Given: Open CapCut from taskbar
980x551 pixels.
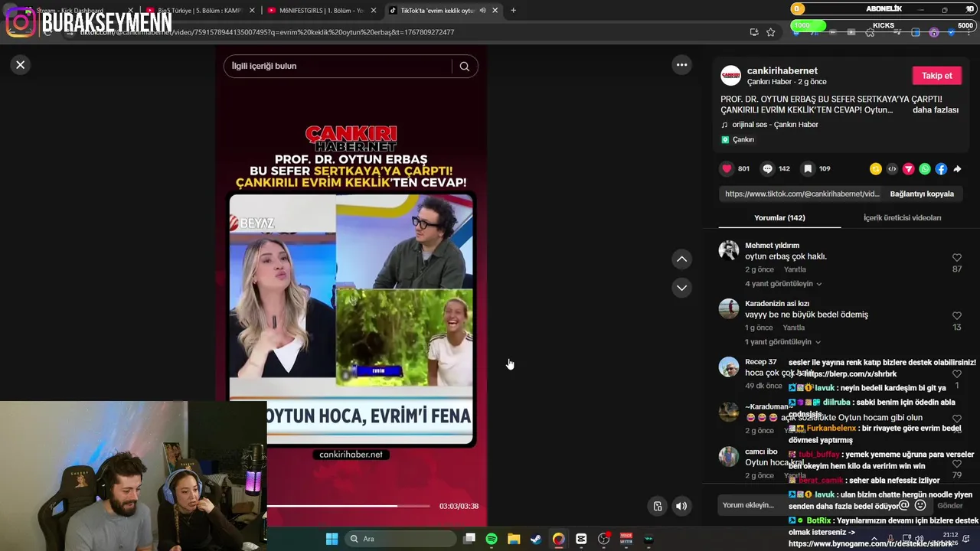Looking at the screenshot, I should tap(581, 539).
